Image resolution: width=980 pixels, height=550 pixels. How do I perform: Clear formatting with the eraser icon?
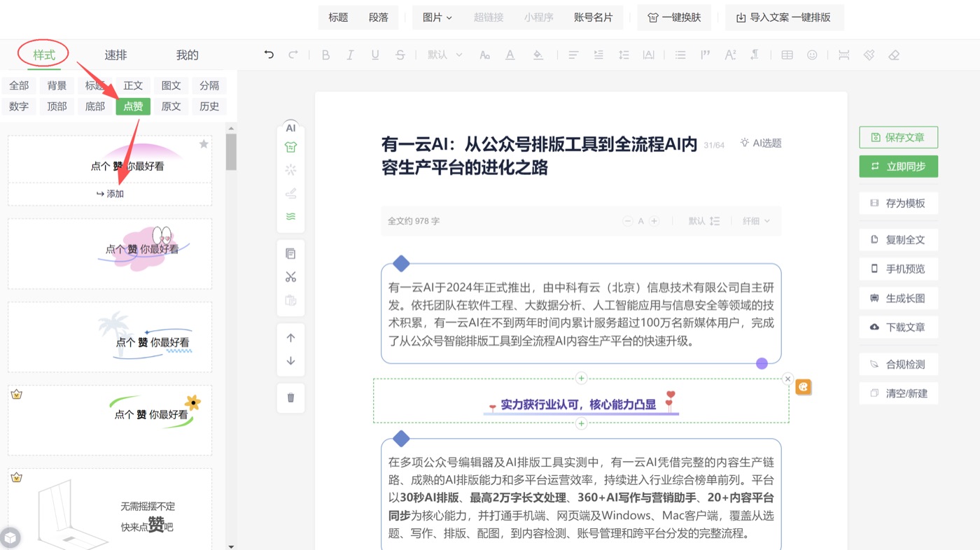tap(894, 55)
